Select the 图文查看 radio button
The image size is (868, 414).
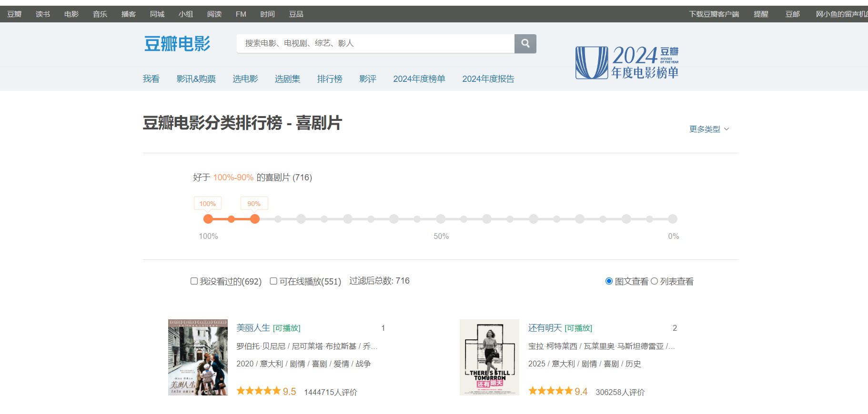[609, 281]
